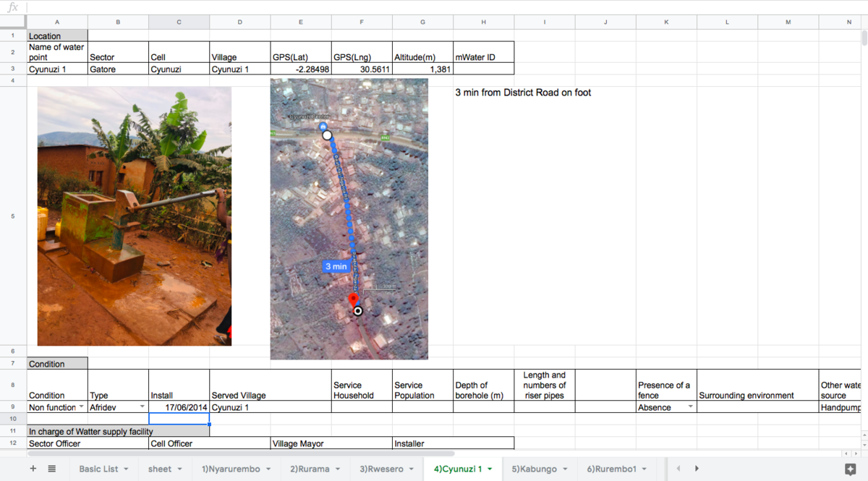Screen dimensions: 868x481
Task: Select the longitude value 30.5611
Action: [362, 69]
